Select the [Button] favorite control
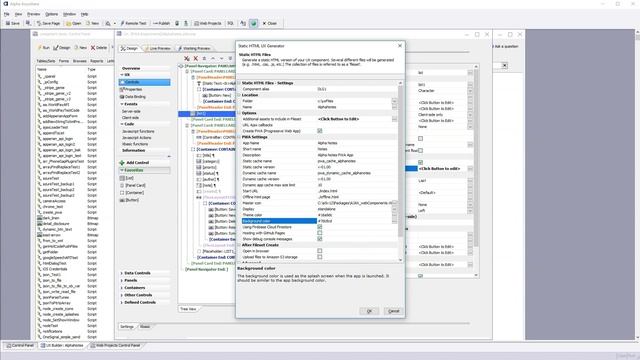 point(129,200)
